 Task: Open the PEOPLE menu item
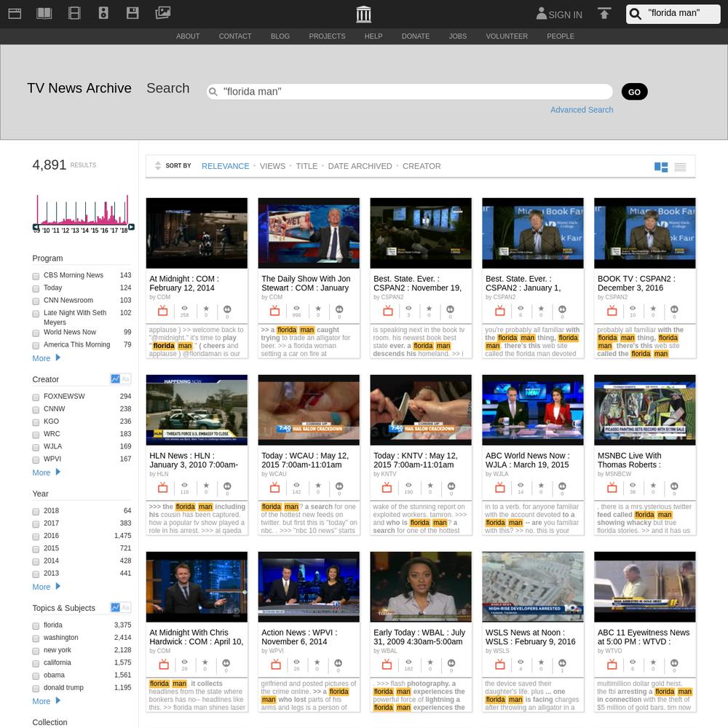[x=561, y=36]
